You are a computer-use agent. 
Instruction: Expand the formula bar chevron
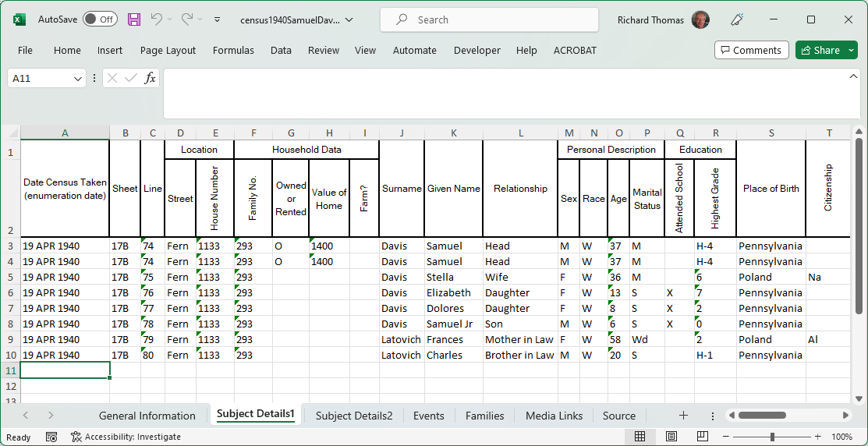pyautogui.click(x=854, y=76)
